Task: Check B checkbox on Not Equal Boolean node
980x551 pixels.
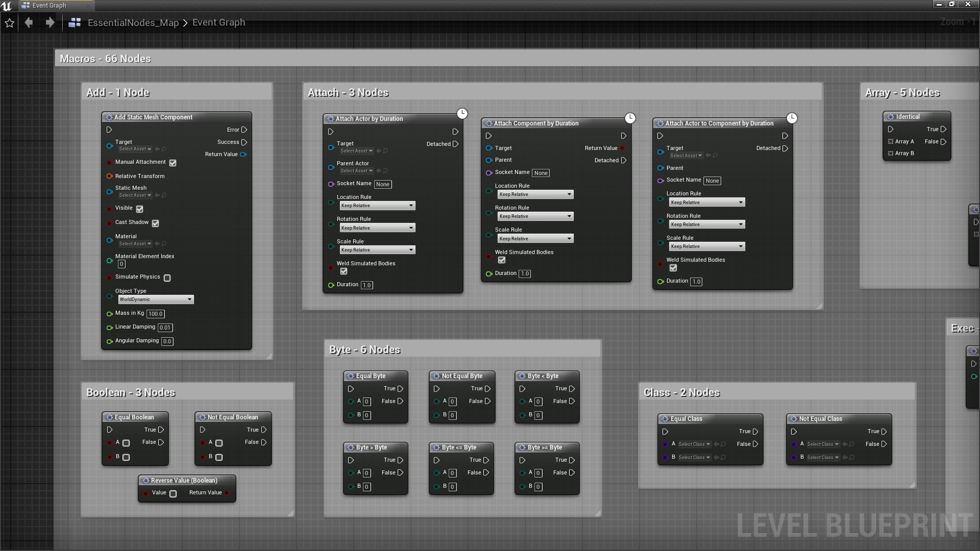Action: (219, 457)
